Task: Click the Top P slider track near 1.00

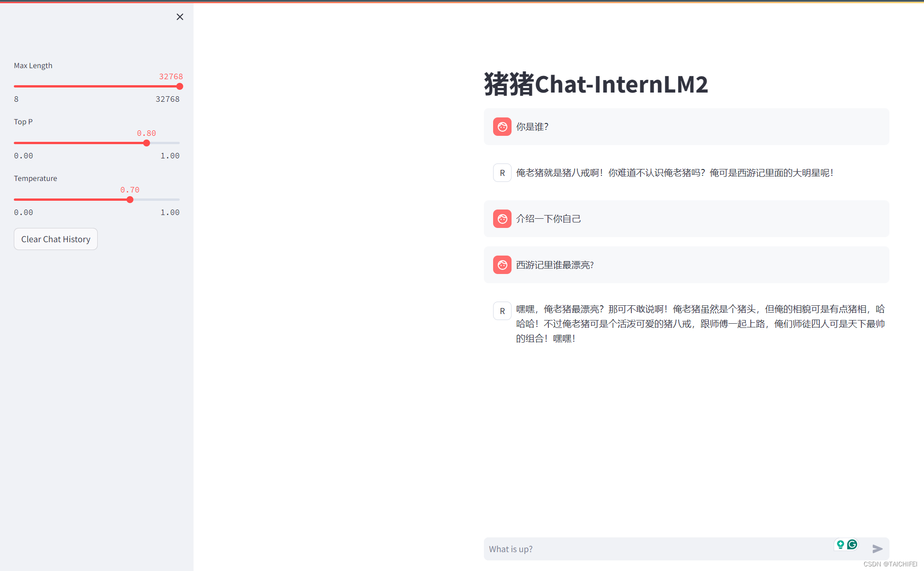Action: point(177,143)
